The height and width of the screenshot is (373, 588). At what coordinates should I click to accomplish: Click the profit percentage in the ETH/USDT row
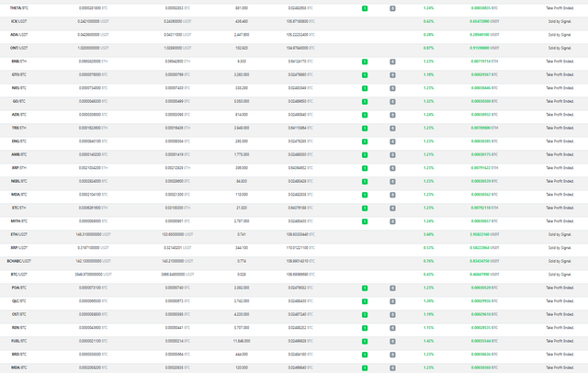(429, 234)
